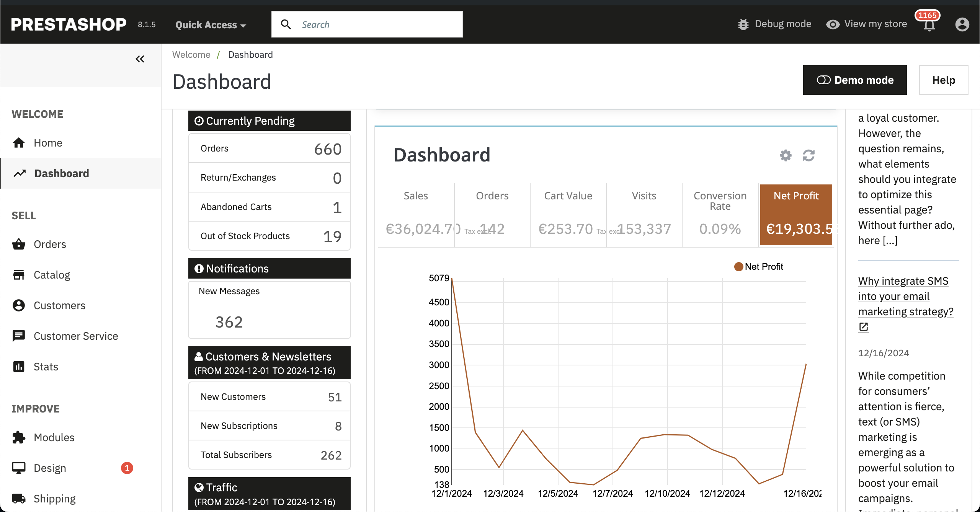The image size is (980, 512).
Task: Toggle Demo mode switch
Action: (823, 80)
